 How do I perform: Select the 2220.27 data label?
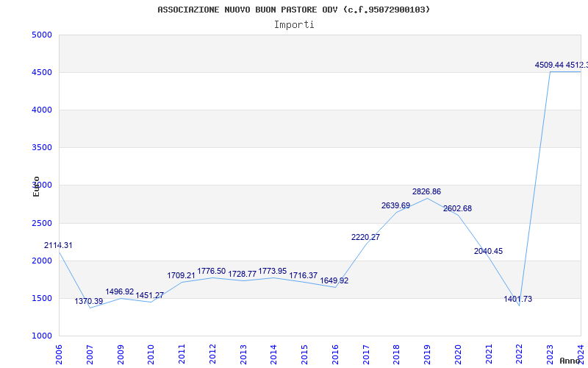point(365,237)
